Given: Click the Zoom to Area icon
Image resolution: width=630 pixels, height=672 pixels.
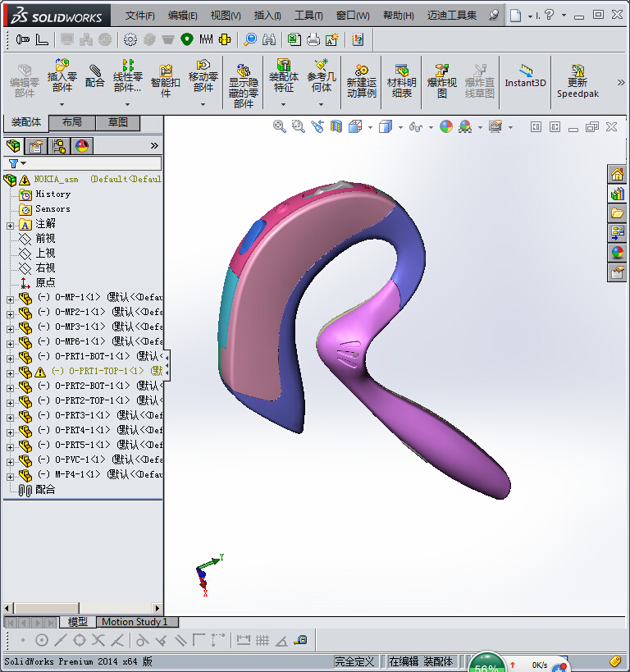Looking at the screenshot, I should (299, 126).
